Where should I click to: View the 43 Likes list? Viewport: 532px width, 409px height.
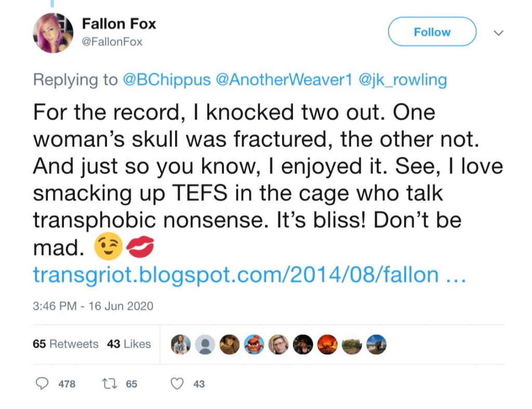point(129,344)
